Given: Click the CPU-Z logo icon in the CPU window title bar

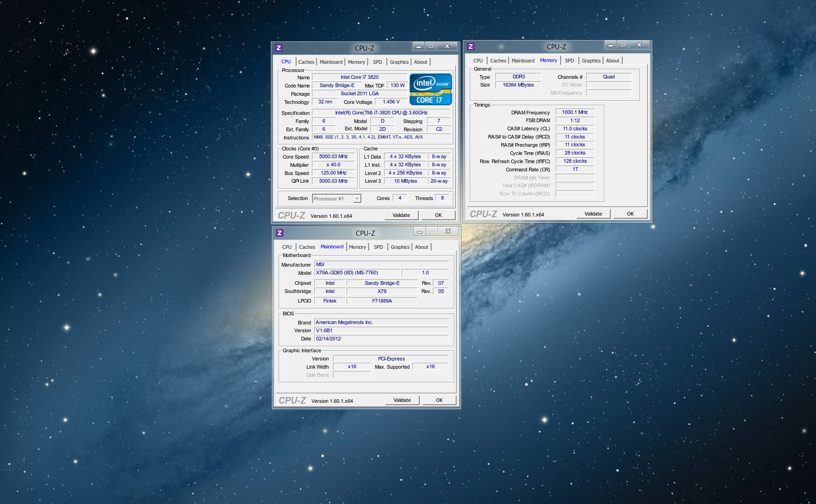Looking at the screenshot, I should [x=279, y=48].
